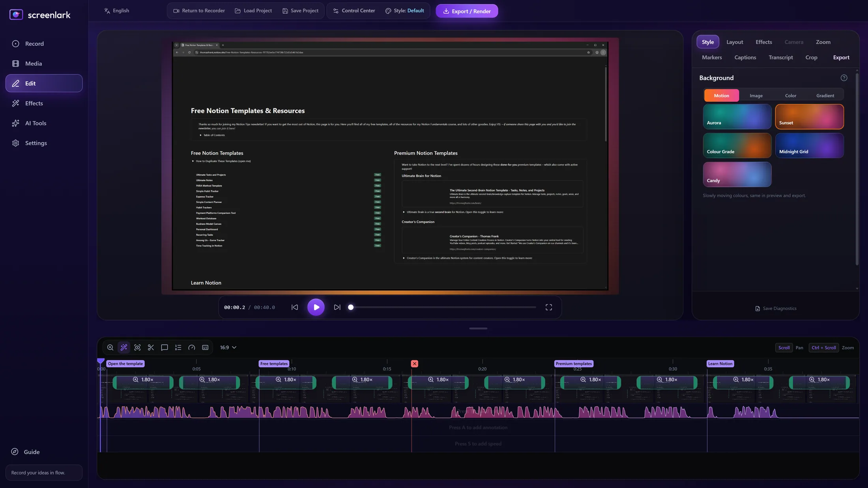Viewport: 868px width, 488px height.
Task: Select the scissors cut tool
Action: point(151,348)
